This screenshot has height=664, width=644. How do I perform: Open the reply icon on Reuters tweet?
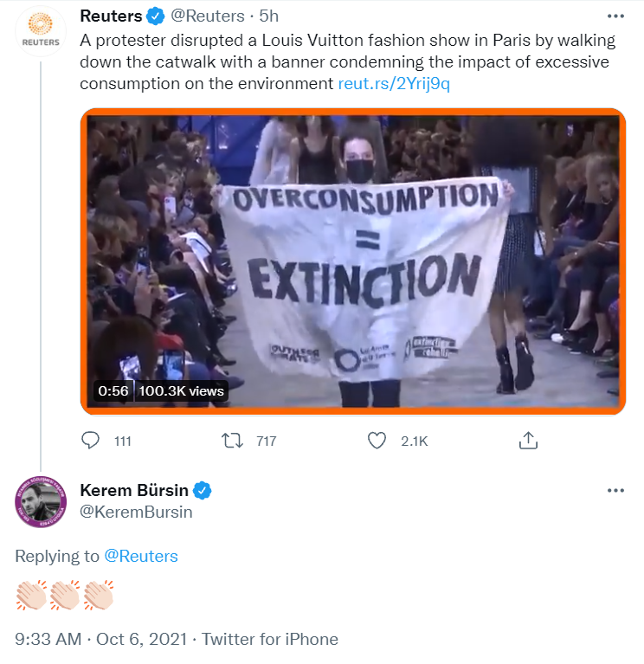pos(90,441)
